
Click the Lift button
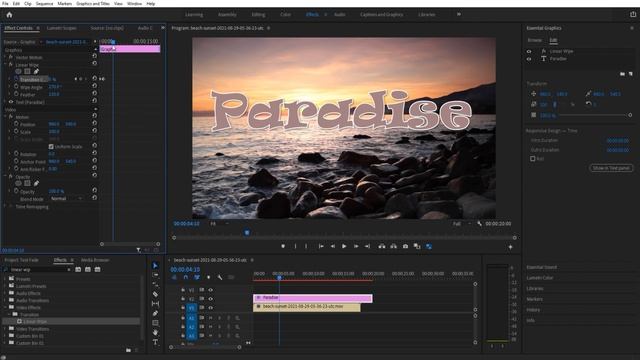click(x=382, y=246)
